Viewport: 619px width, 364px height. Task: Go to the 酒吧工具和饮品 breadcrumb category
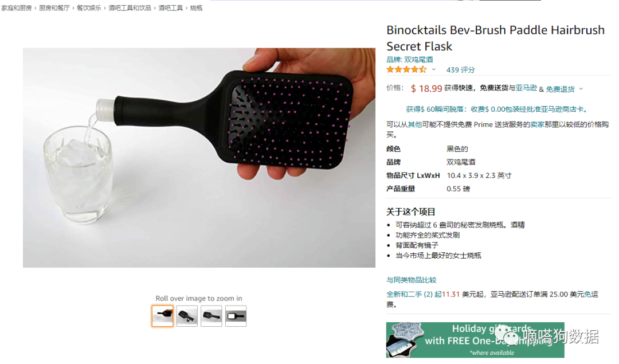[130, 8]
